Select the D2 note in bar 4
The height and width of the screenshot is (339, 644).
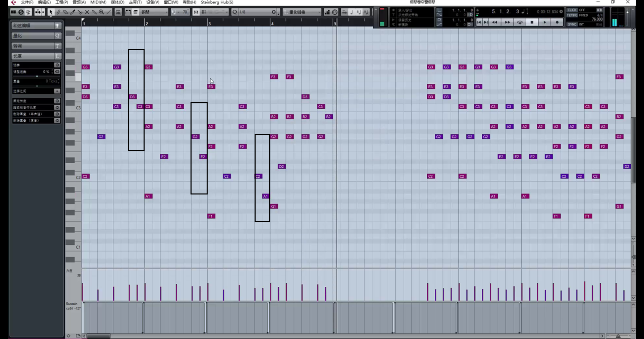coord(282,167)
